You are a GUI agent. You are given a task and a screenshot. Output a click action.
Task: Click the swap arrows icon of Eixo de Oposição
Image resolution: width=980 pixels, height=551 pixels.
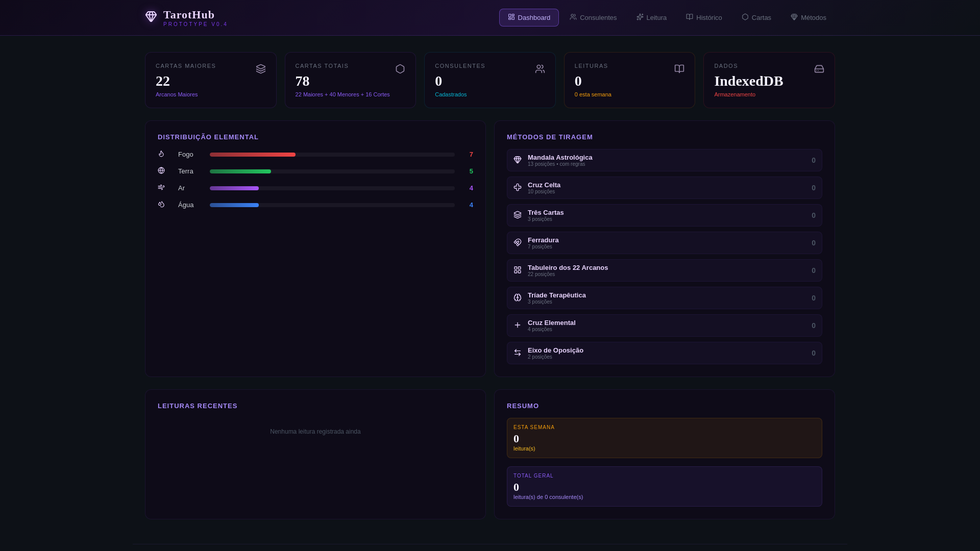(518, 353)
